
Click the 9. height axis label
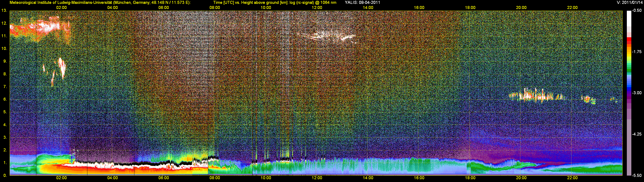point(5,61)
